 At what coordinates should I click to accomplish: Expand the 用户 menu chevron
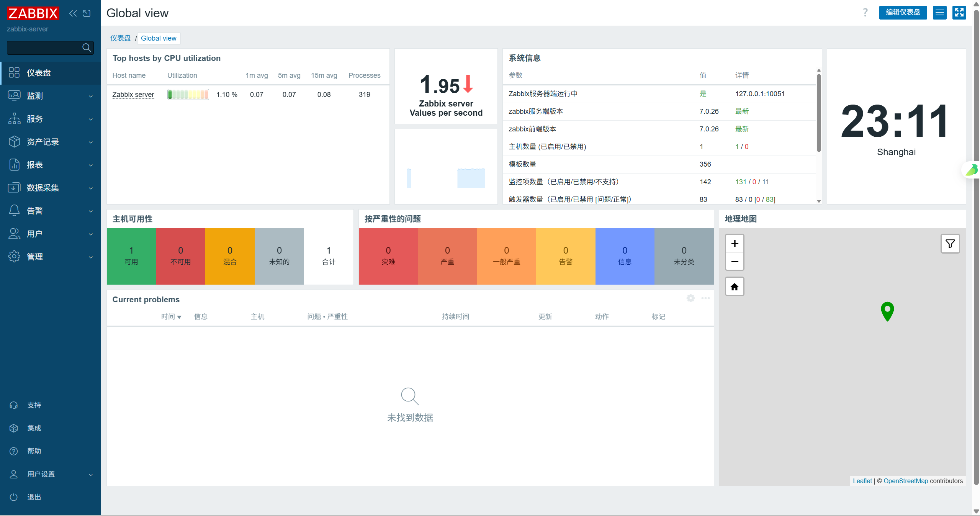[x=91, y=234]
